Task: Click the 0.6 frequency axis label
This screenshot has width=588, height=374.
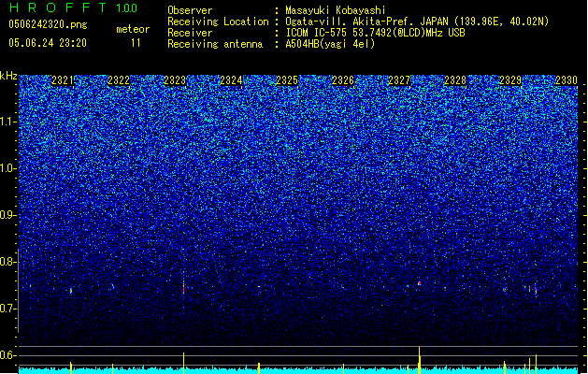Action: pyautogui.click(x=7, y=355)
